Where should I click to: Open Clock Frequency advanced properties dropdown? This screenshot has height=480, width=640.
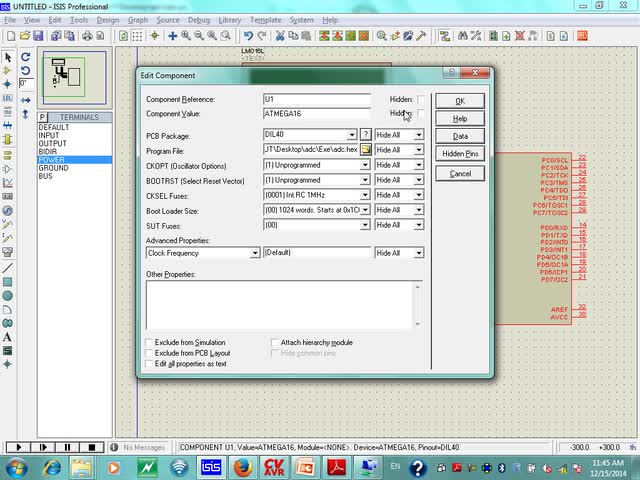[255, 253]
